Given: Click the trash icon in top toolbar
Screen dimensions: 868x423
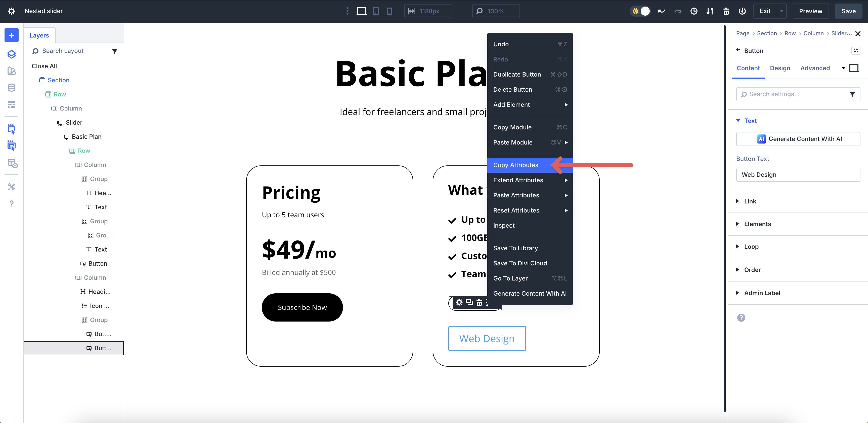Looking at the screenshot, I should pos(726,11).
